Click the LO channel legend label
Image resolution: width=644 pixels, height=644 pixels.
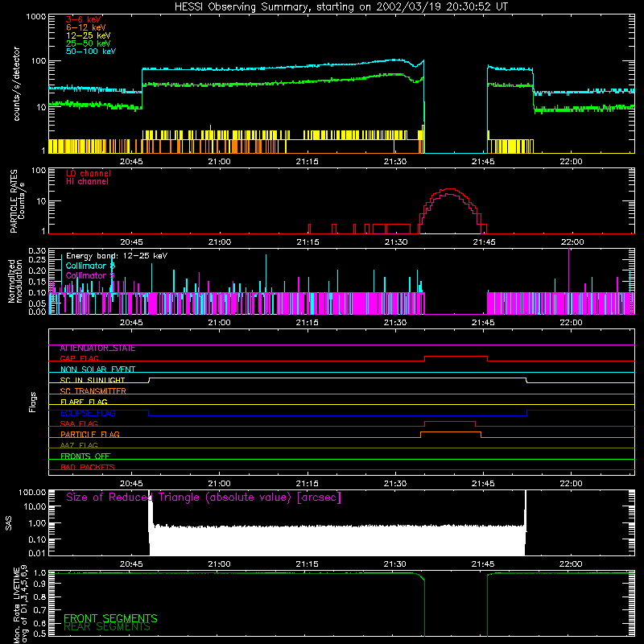89,173
